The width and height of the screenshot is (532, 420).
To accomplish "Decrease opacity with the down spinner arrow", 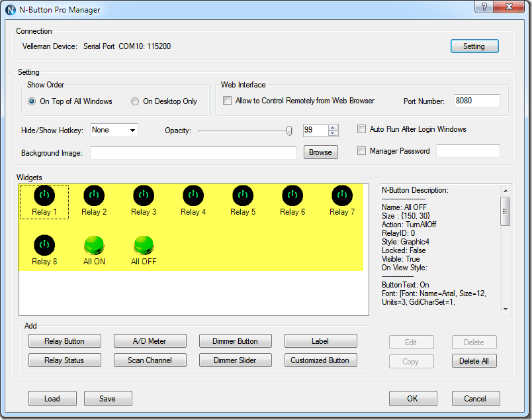I will pos(333,133).
